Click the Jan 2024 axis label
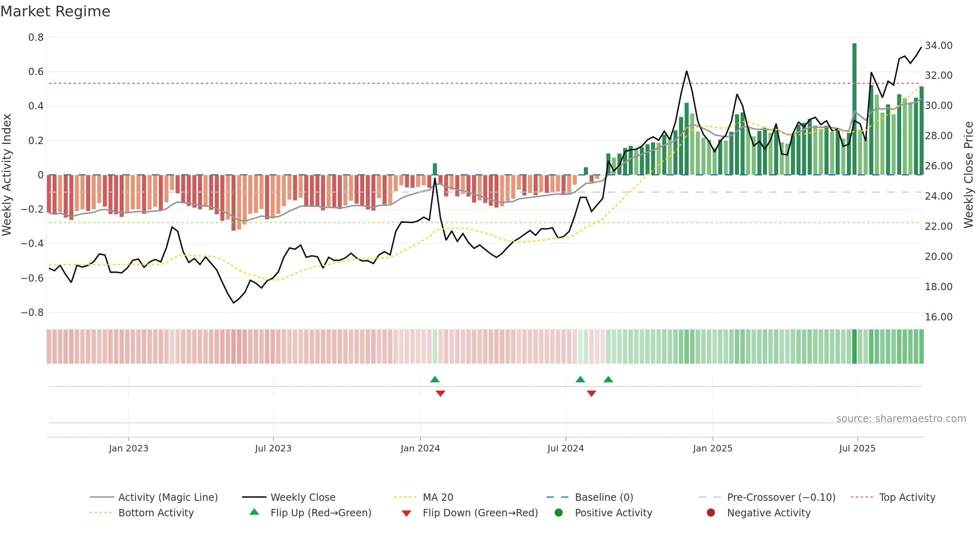This screenshot has height=551, width=980. [x=420, y=449]
